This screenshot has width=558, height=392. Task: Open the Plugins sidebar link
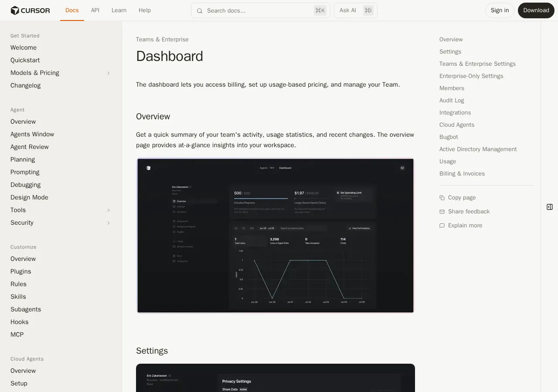click(20, 271)
